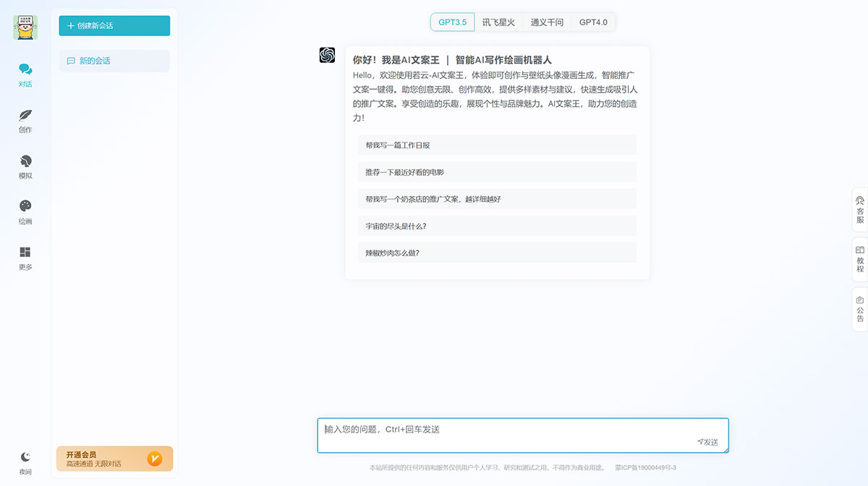Open the 客服 customer service panel
The height and width of the screenshot is (486, 868).
(859, 210)
